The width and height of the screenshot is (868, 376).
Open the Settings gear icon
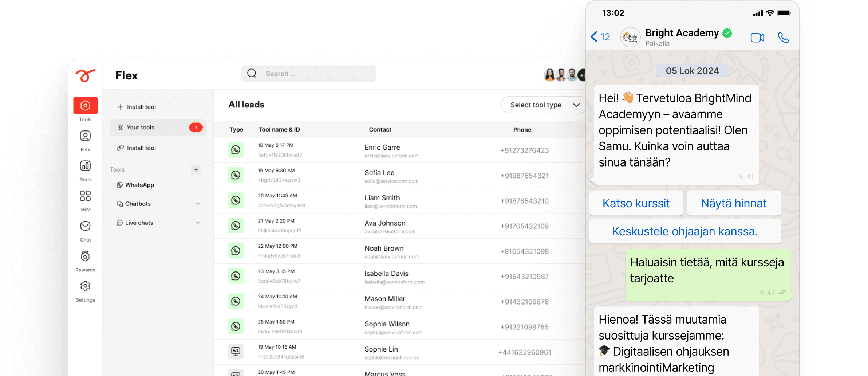(x=85, y=287)
